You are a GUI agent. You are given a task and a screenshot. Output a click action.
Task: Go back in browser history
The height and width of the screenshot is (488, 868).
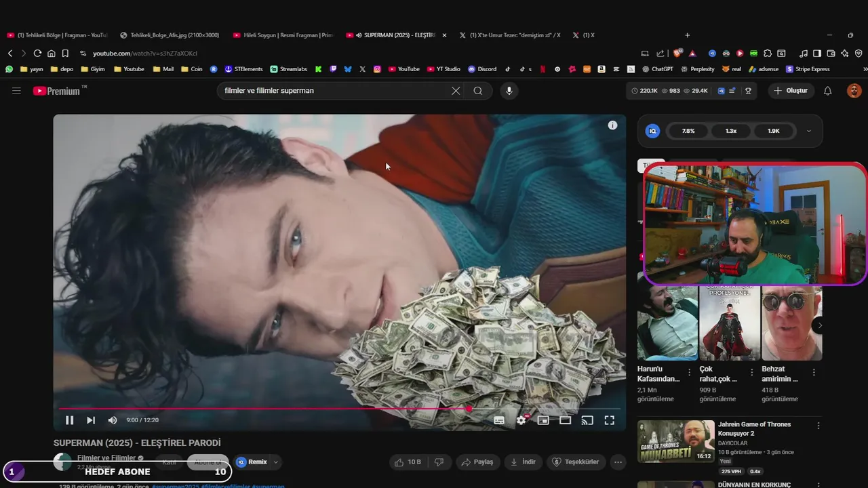10,54
